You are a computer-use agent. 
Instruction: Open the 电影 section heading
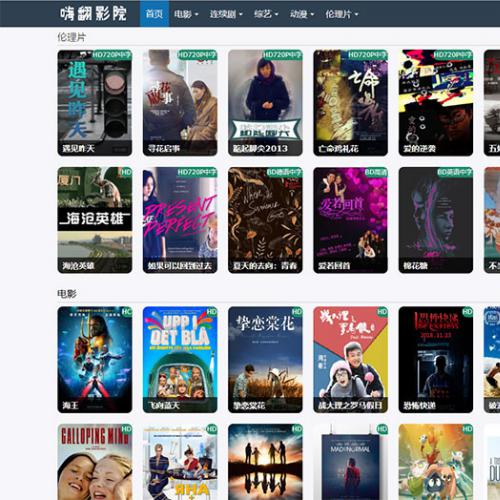(67, 294)
